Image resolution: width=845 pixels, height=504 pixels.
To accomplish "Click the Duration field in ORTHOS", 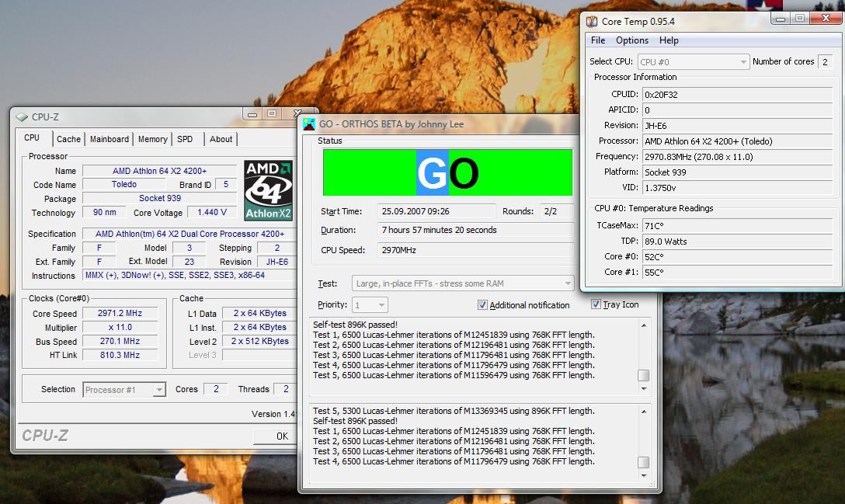I will pyautogui.click(x=475, y=230).
